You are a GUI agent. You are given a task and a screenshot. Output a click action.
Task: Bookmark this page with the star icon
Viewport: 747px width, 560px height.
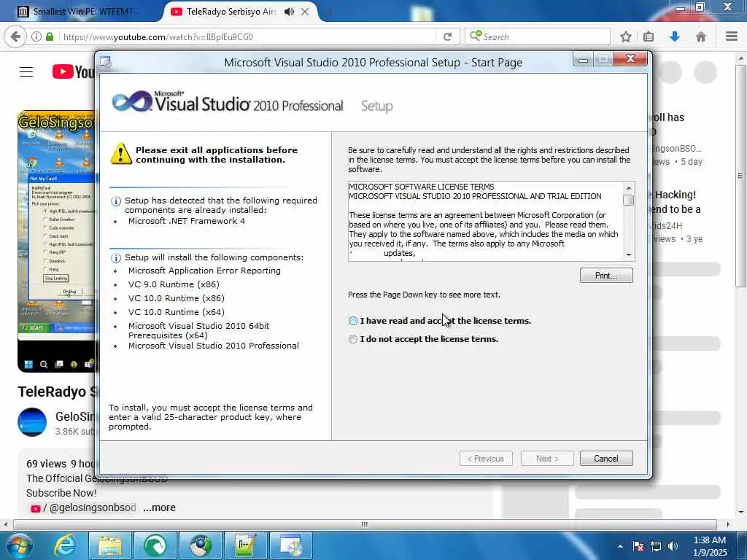click(x=625, y=36)
